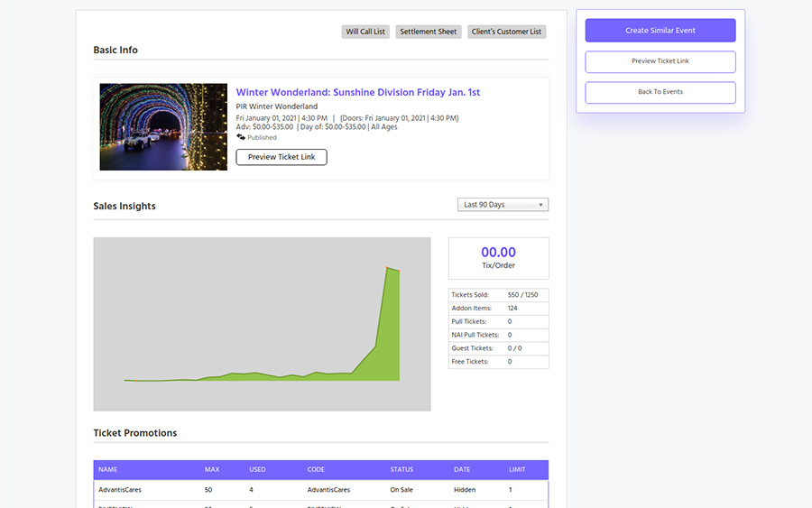Click the Published status icon
The width and height of the screenshot is (812, 508).
coord(241,137)
